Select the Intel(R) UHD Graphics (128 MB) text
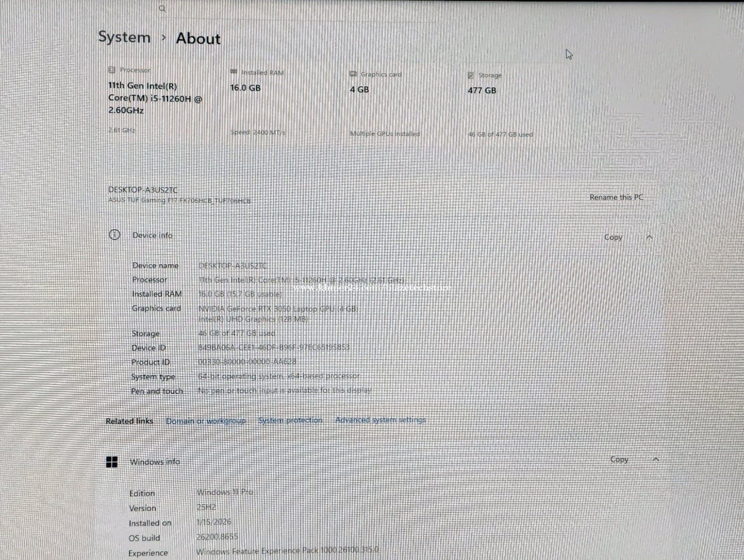 (253, 319)
